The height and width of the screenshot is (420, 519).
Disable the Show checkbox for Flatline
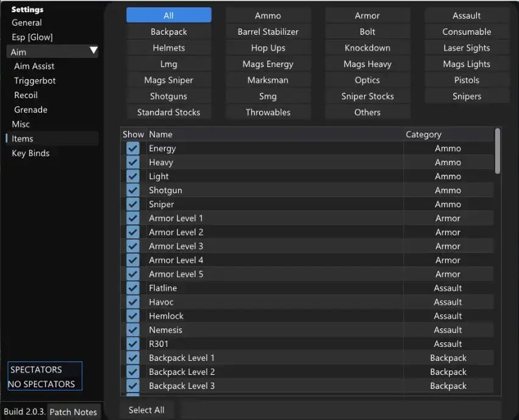pyautogui.click(x=133, y=288)
